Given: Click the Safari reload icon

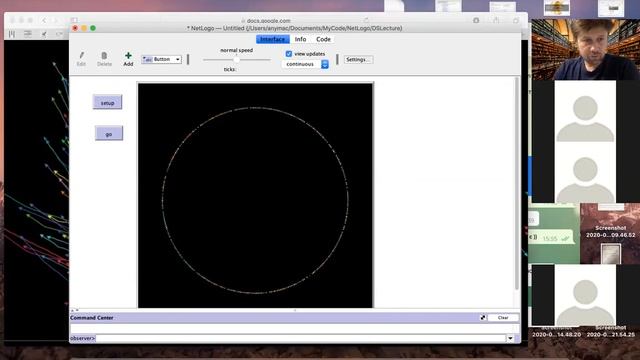Looking at the screenshot, I should [366, 20].
